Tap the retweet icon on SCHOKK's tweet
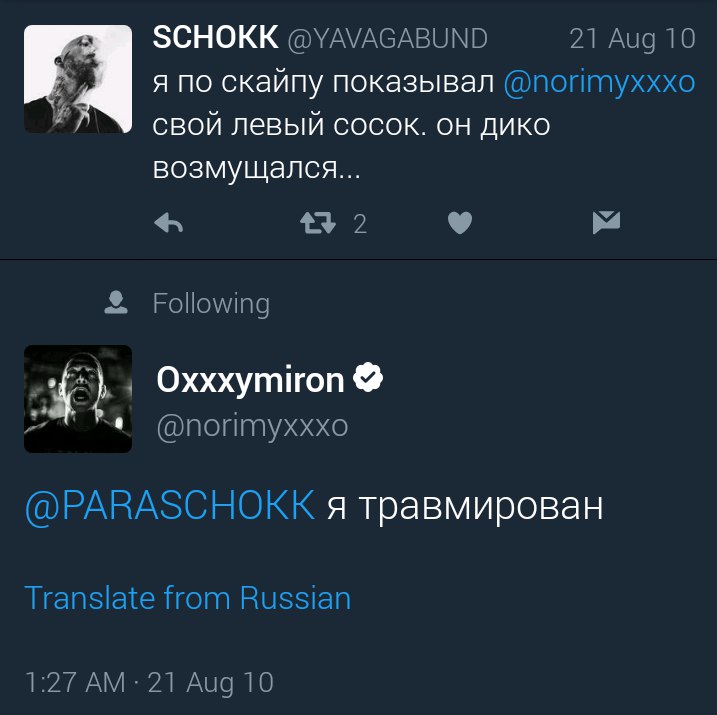 [318, 223]
